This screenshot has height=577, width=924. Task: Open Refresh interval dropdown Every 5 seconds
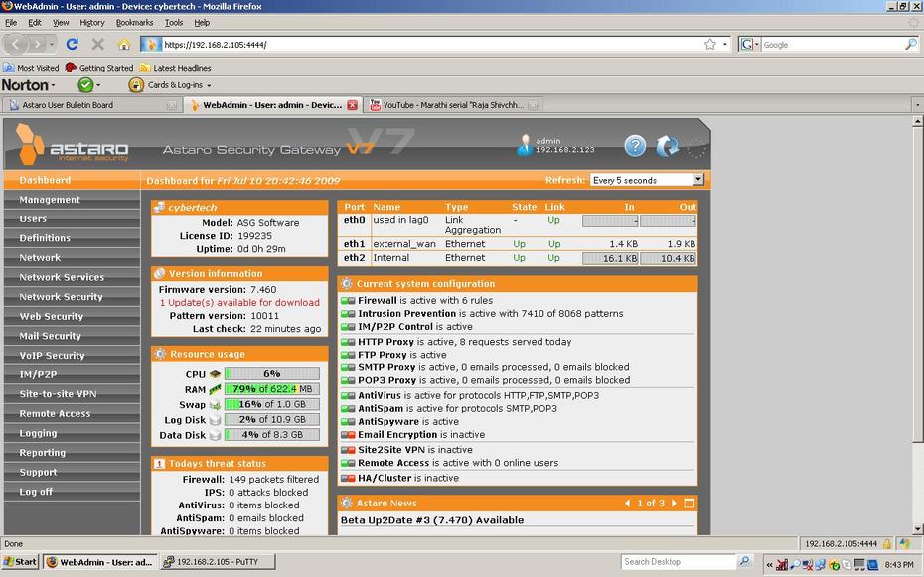pos(647,180)
